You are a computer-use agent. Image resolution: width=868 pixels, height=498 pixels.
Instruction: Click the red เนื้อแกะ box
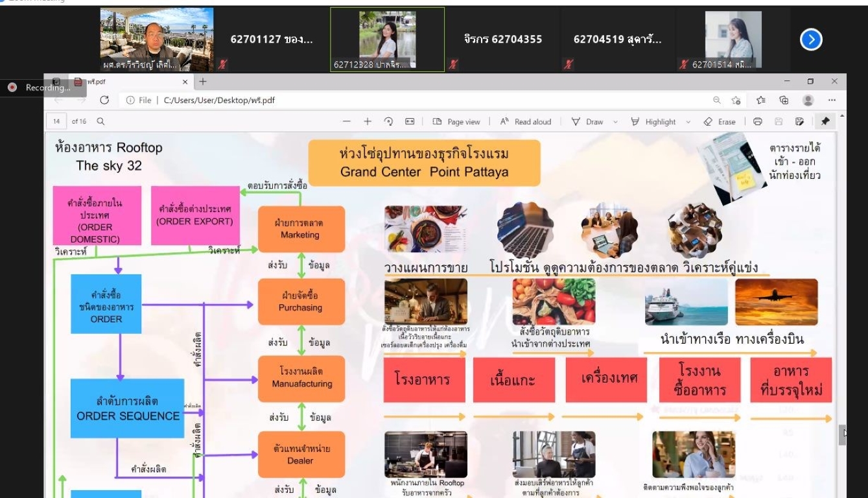[x=513, y=380]
